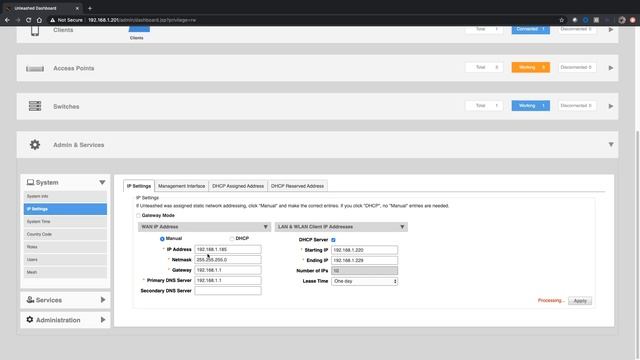This screenshot has width=640, height=360.
Task: Open Roles in sidebar
Action: pos(65,247)
